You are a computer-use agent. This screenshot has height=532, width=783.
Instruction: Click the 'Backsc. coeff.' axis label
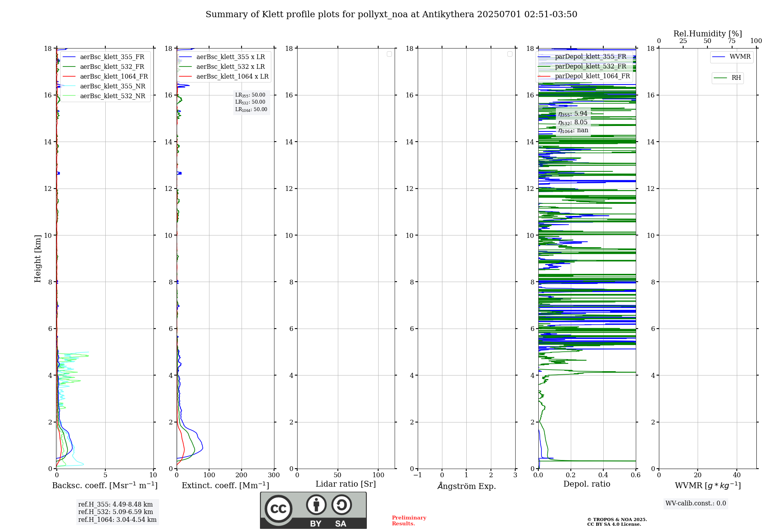click(x=105, y=485)
